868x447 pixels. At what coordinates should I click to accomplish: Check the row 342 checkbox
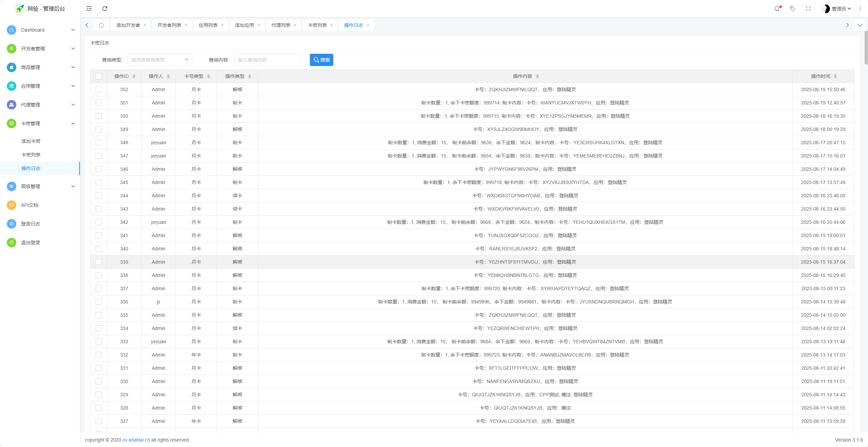click(x=99, y=222)
